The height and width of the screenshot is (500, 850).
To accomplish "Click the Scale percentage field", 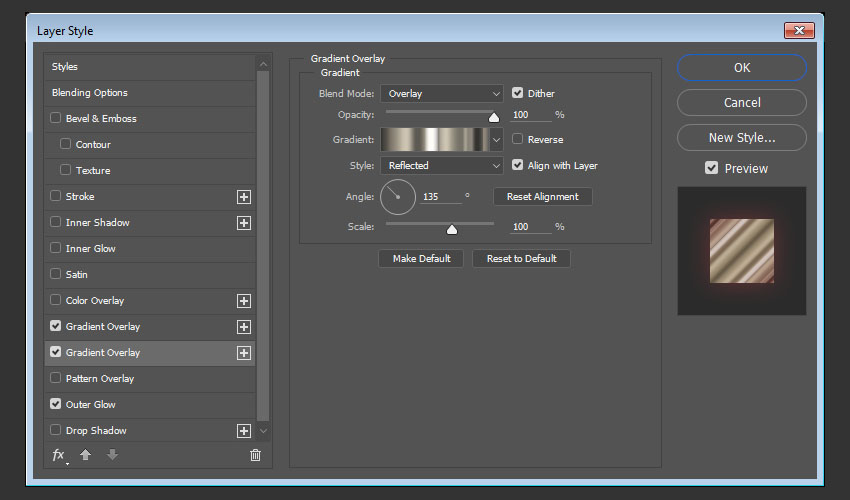I will click(x=531, y=227).
